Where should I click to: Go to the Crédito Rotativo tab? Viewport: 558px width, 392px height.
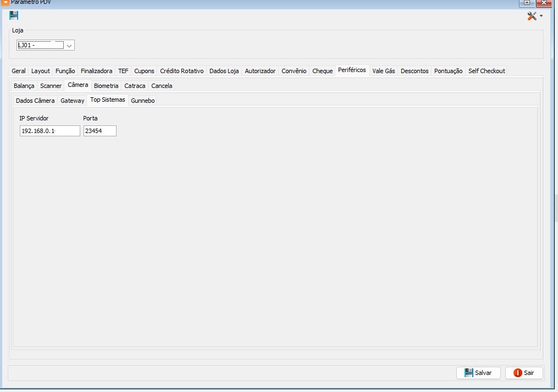[181, 71]
